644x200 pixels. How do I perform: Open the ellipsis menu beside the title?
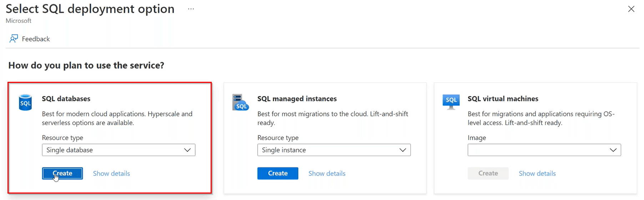(191, 9)
